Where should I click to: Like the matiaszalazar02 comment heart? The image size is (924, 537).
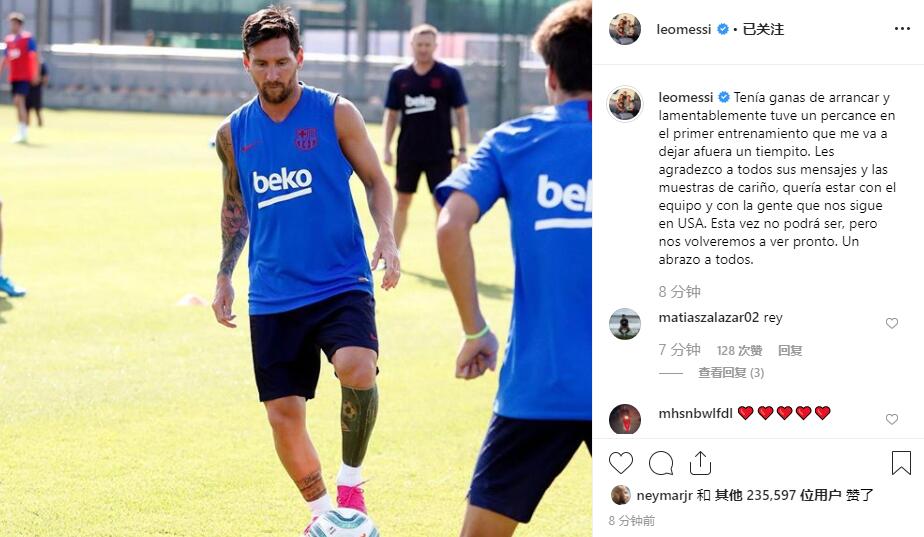tap(892, 323)
